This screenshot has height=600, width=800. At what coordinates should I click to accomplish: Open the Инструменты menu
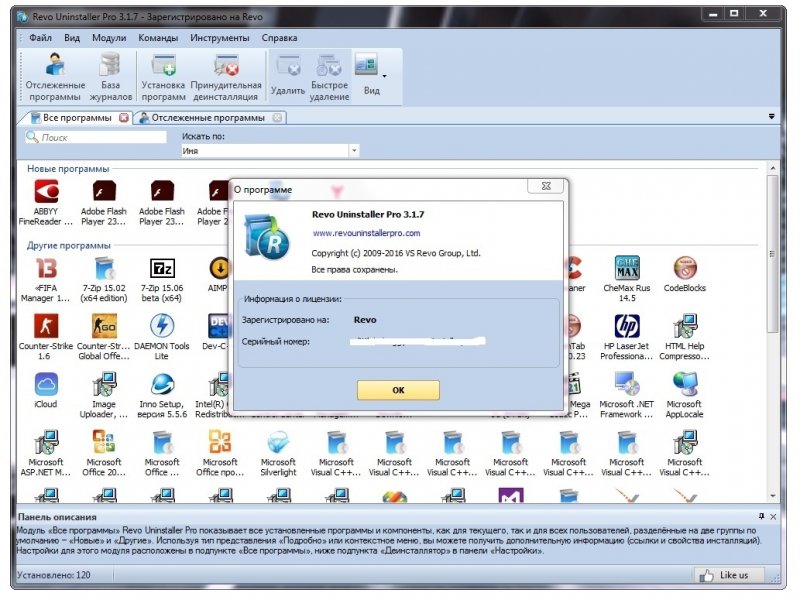(x=220, y=38)
